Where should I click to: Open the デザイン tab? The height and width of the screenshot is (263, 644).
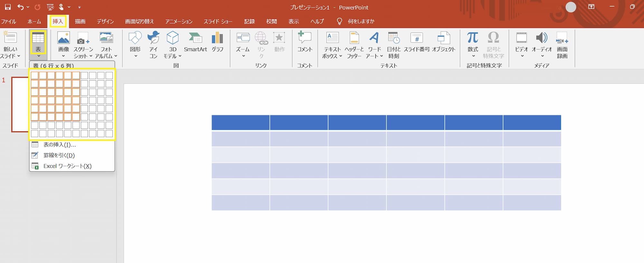tap(105, 21)
